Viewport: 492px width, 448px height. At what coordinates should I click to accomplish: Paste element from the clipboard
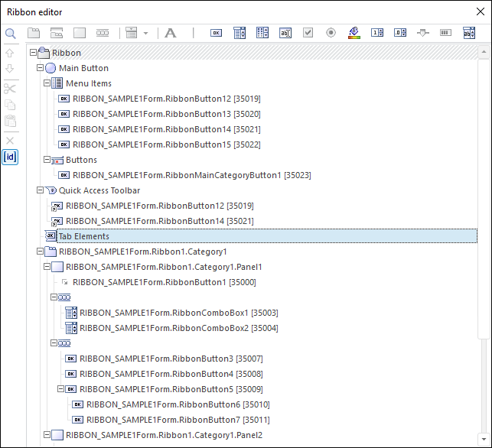(10, 121)
